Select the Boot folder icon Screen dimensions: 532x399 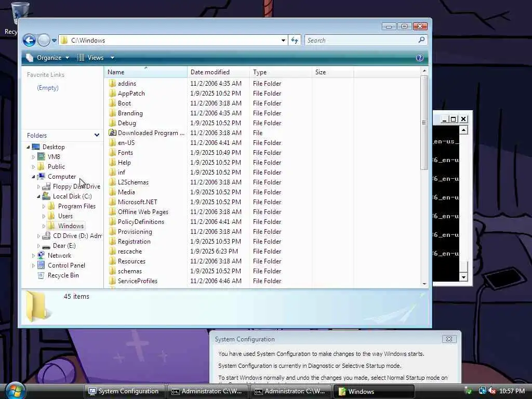click(x=112, y=103)
